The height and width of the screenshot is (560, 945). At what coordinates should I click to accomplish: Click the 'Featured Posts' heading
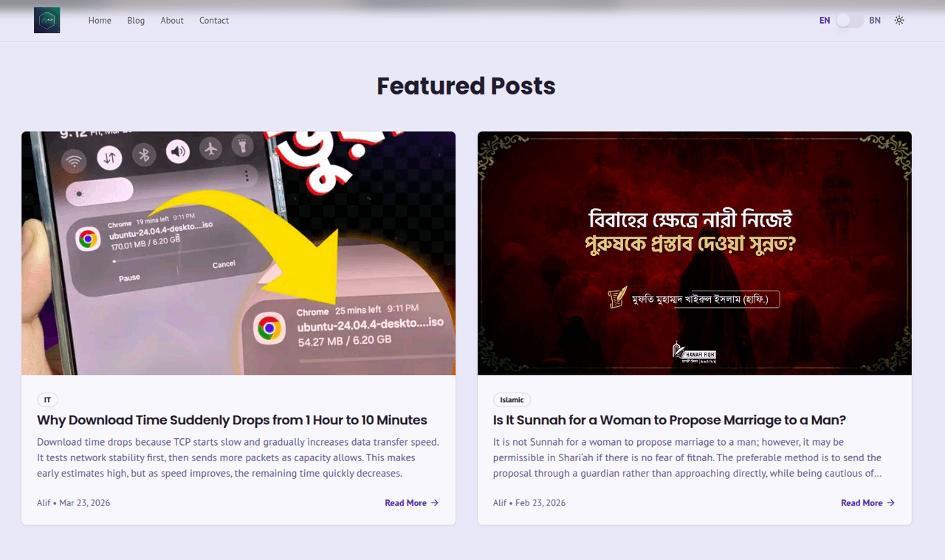pos(466,86)
